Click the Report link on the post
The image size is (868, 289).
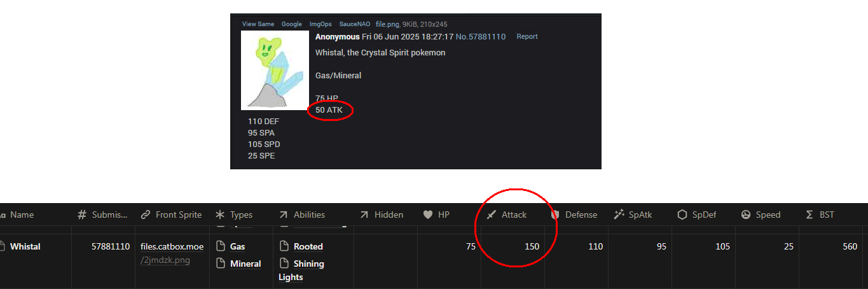[x=527, y=36]
